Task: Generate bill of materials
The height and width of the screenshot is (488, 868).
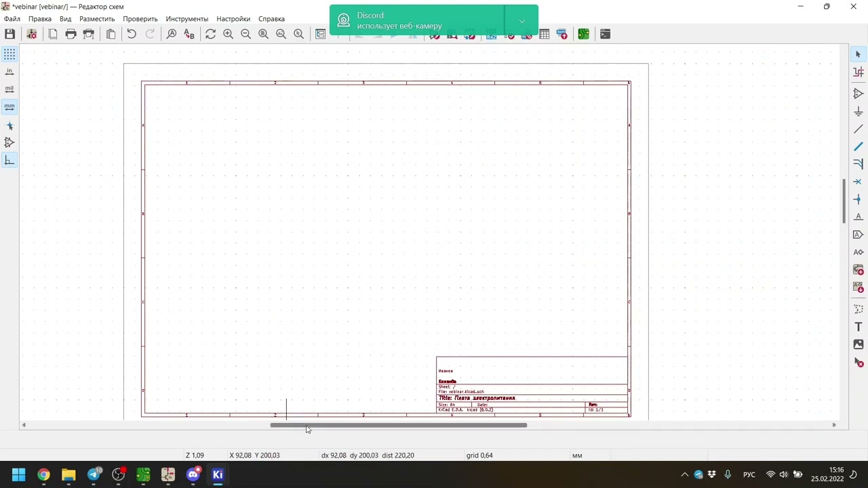Action: tap(561, 34)
